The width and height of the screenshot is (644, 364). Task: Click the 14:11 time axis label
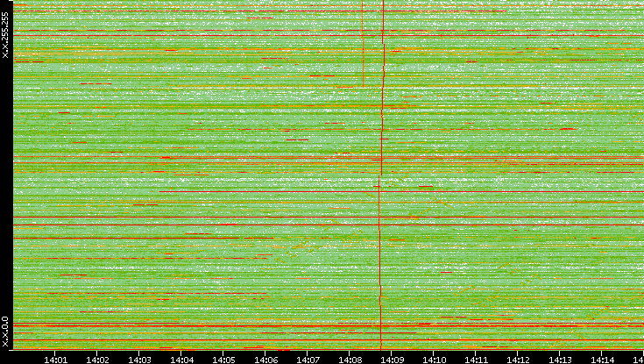point(475,360)
